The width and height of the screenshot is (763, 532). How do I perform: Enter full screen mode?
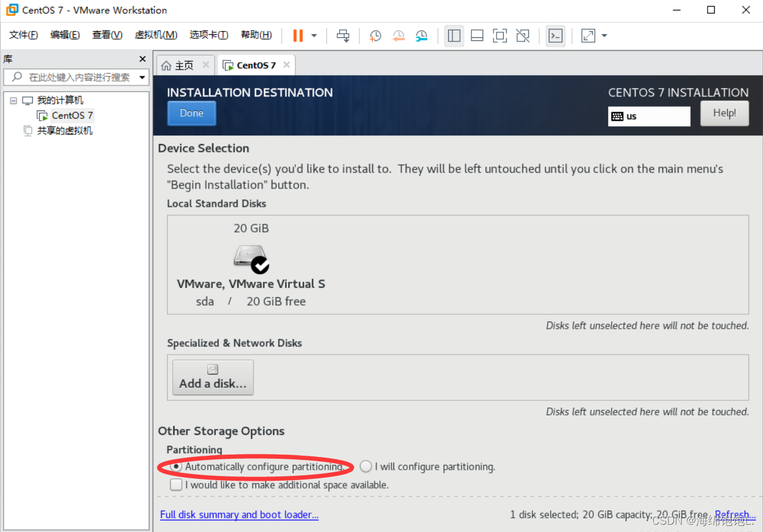(500, 35)
